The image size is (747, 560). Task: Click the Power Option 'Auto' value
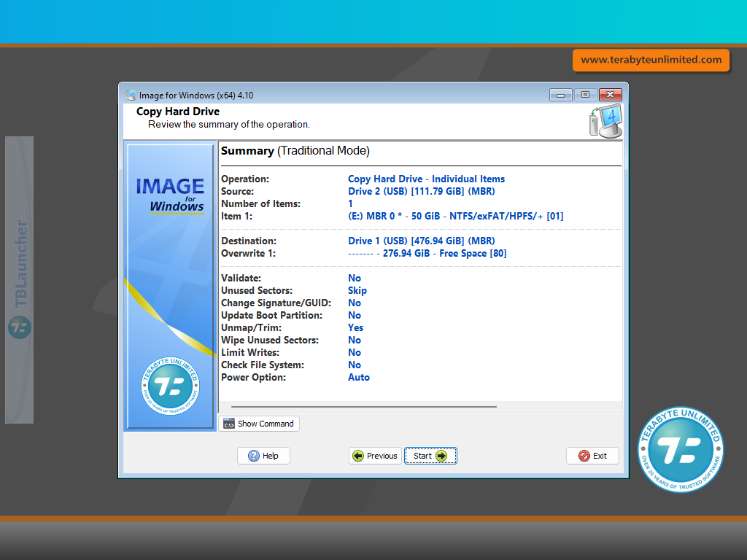tap(359, 377)
